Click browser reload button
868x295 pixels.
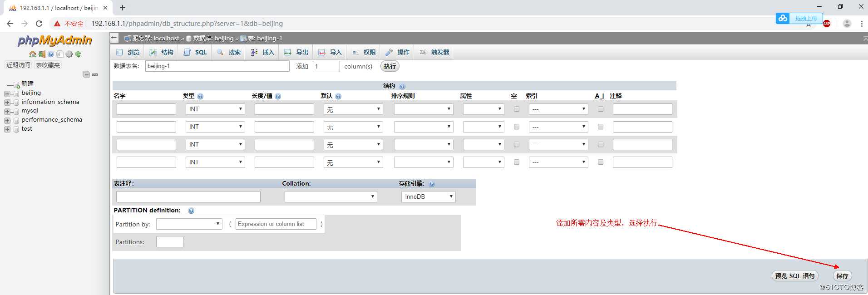39,24
